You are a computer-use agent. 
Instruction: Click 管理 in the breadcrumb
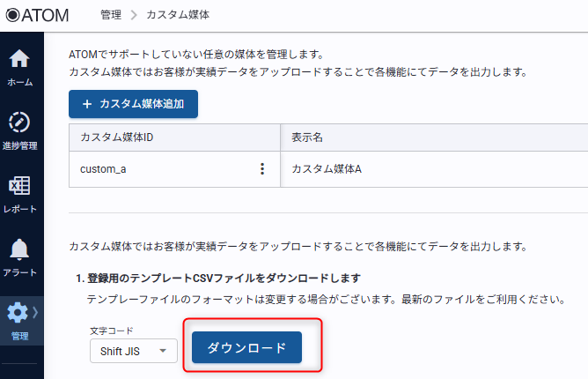(x=111, y=15)
